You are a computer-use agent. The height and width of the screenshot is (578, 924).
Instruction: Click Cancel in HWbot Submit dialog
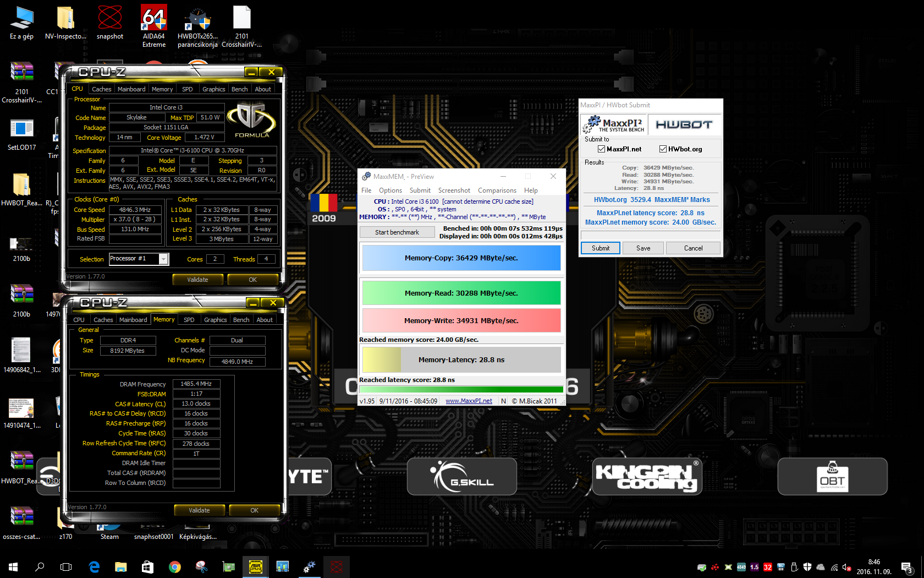pyautogui.click(x=693, y=248)
